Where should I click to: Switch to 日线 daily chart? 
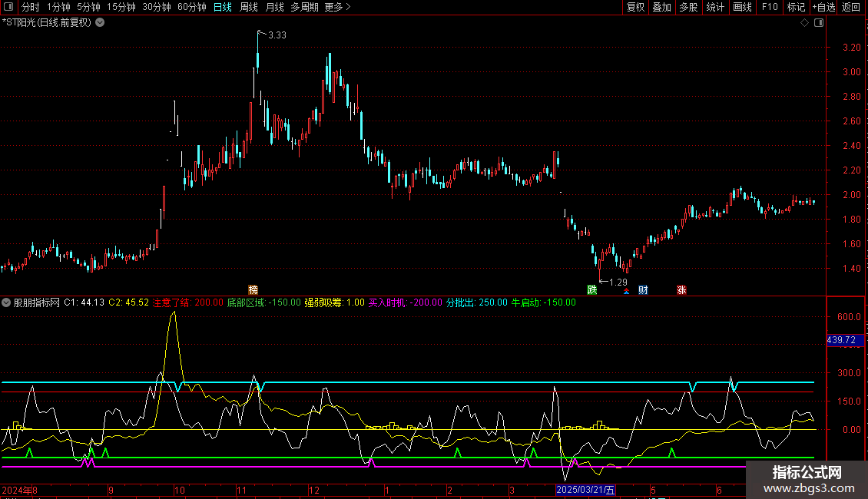[223, 7]
